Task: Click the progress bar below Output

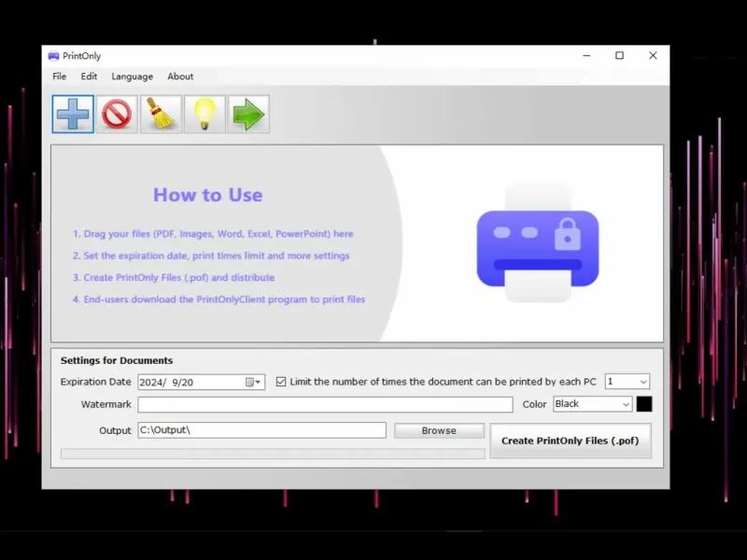Action: coord(273,454)
